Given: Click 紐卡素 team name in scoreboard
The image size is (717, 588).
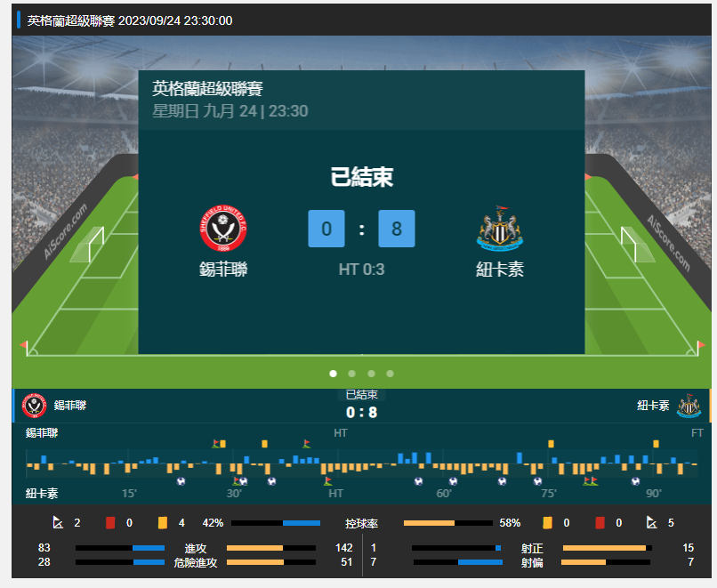Looking at the screenshot, I should click(x=500, y=270).
